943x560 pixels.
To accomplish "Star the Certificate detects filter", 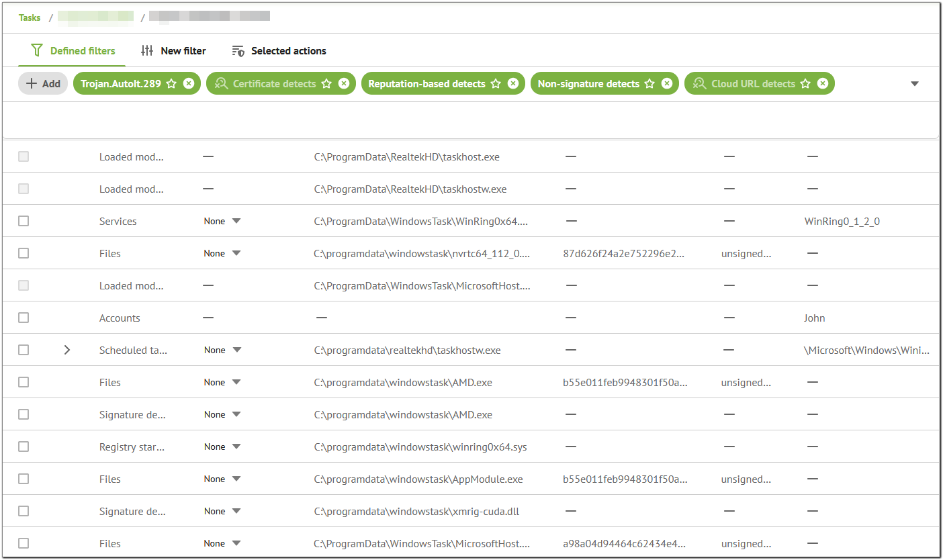I will tap(326, 84).
